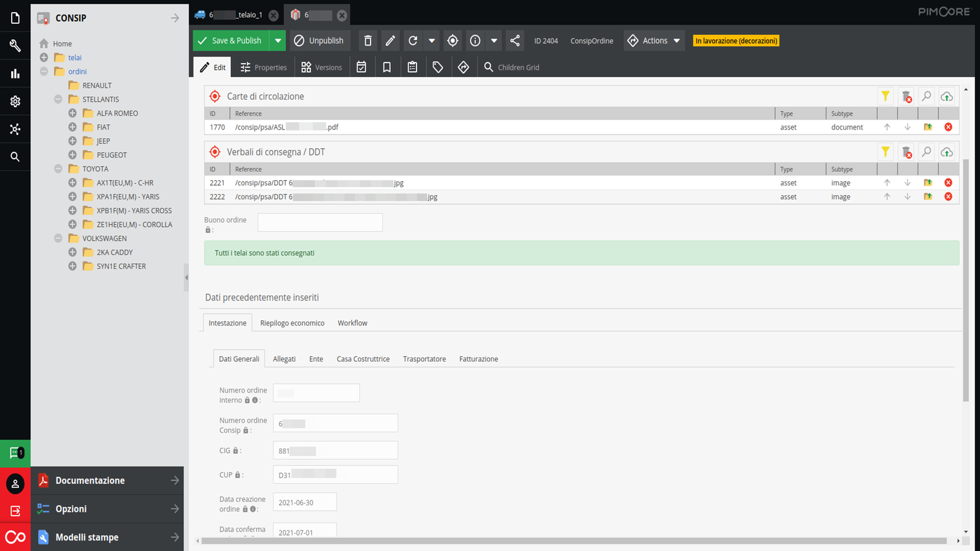Click the reload icon in toolbar
This screenshot has height=551, width=980.
[413, 40]
